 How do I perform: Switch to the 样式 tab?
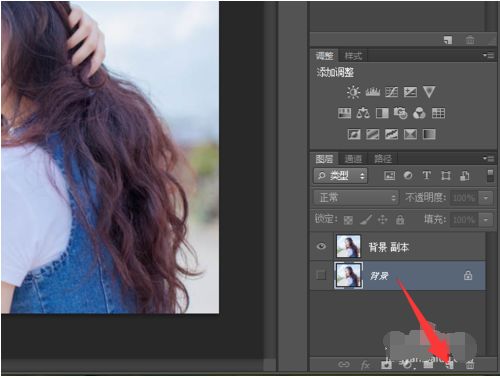[x=353, y=56]
